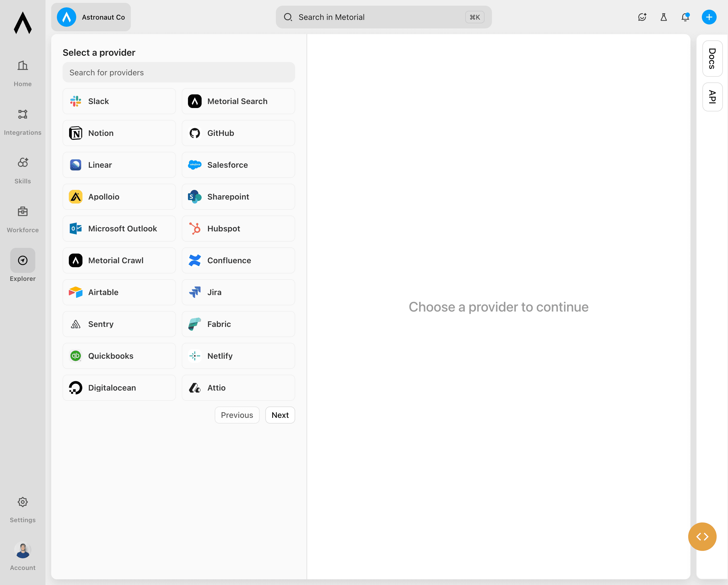
Task: Open the notifications bell icon
Action: tap(685, 17)
